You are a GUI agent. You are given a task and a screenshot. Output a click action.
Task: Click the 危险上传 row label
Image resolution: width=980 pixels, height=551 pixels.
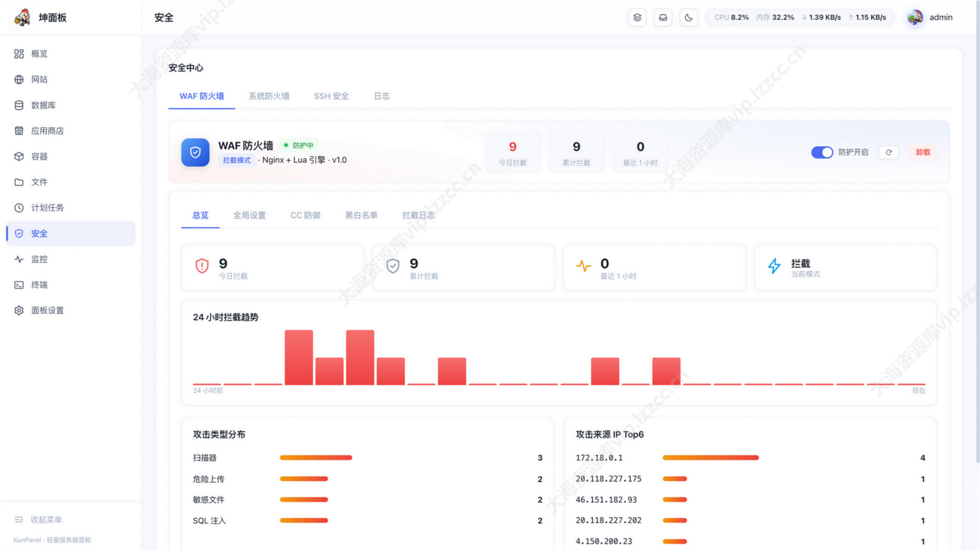point(209,479)
